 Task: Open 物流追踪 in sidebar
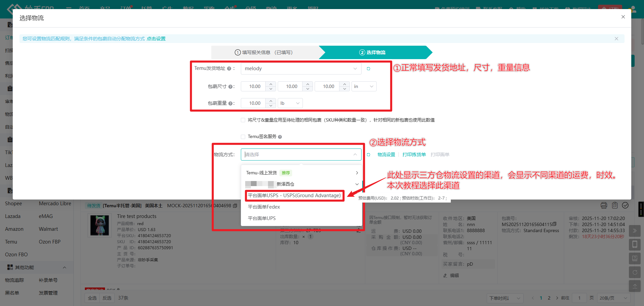pyautogui.click(x=14, y=280)
